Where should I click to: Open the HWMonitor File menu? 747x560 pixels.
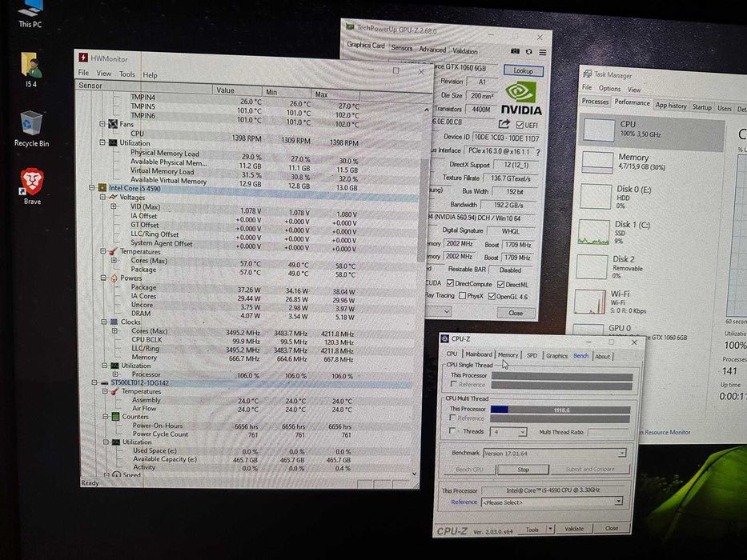point(83,72)
